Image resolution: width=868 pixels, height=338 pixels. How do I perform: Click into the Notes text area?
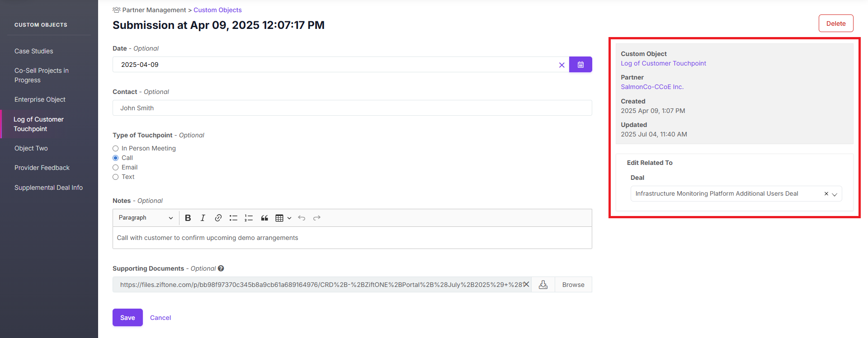[352, 238]
